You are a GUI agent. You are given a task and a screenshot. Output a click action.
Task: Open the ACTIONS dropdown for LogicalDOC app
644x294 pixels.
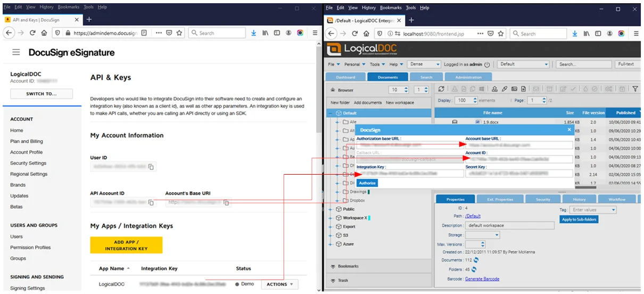279,284
